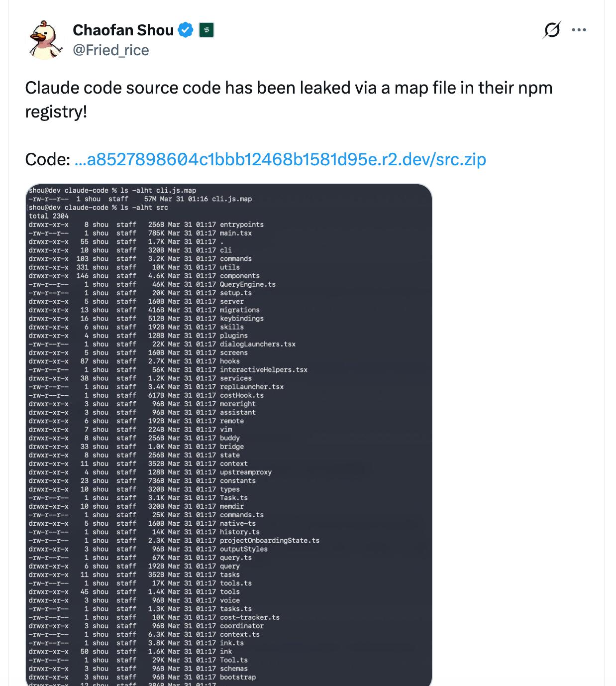Click the green square affiliate badge
This screenshot has width=616, height=686.
click(206, 30)
